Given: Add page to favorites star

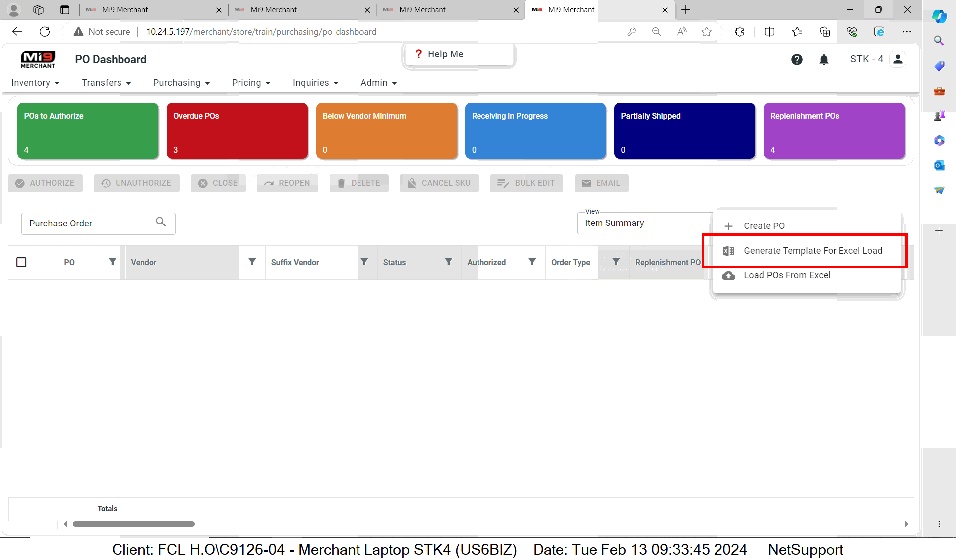Looking at the screenshot, I should 706,32.
